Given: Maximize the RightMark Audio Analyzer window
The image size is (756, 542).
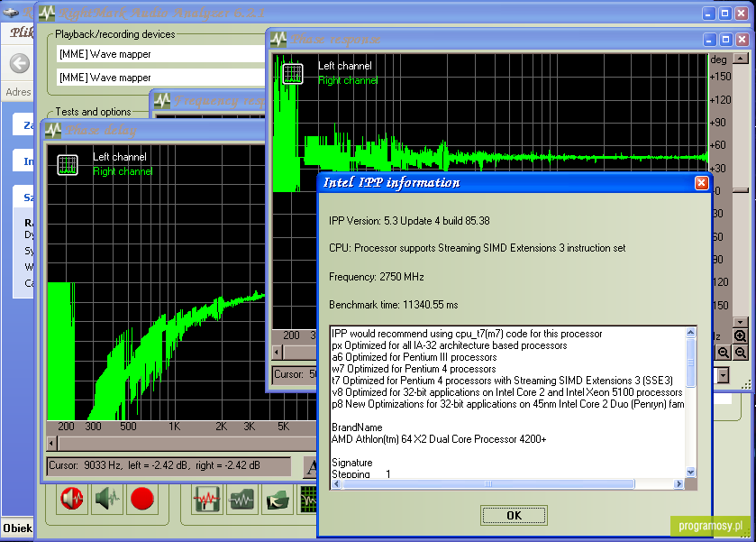Looking at the screenshot, I should (x=724, y=14).
